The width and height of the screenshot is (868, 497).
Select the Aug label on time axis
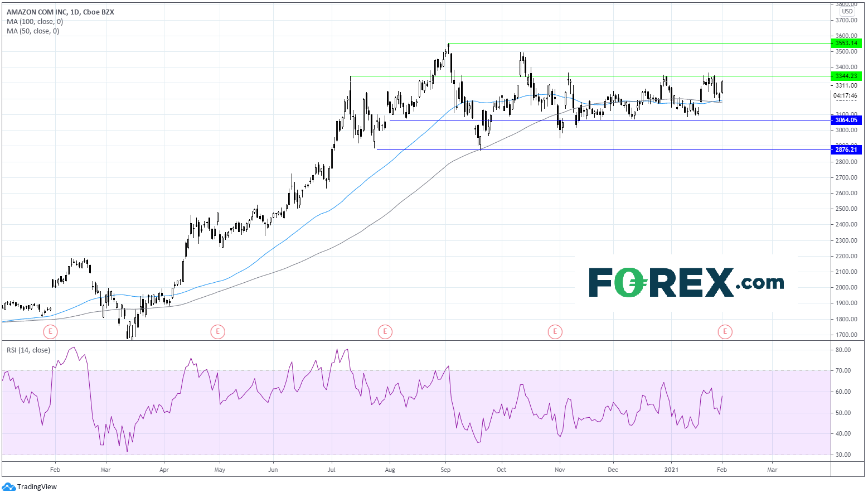(x=390, y=470)
